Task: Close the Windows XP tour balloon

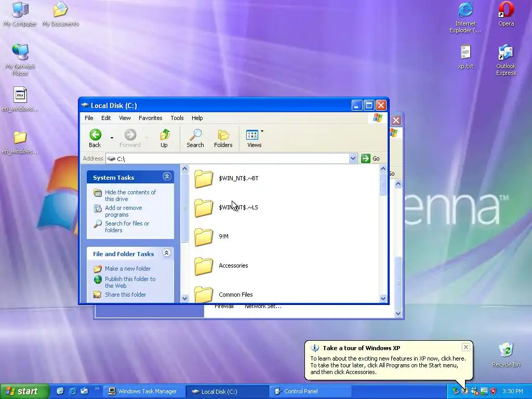Action: [466, 347]
